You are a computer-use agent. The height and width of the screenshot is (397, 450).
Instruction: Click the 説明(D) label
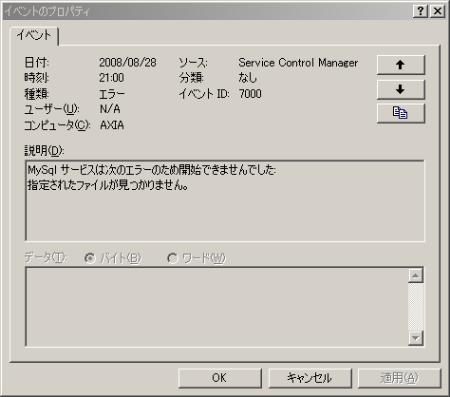[44, 151]
